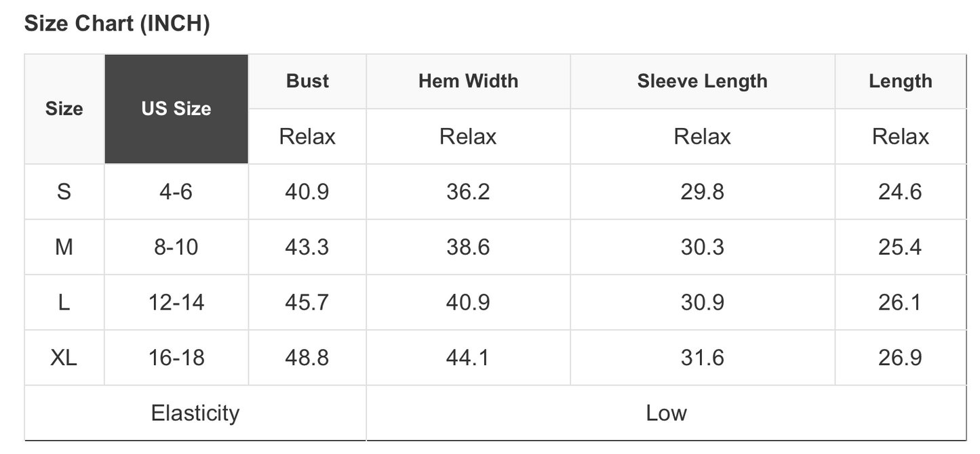Viewport: 980px width, 454px height.
Task: Select the Size column header
Action: pos(64,109)
